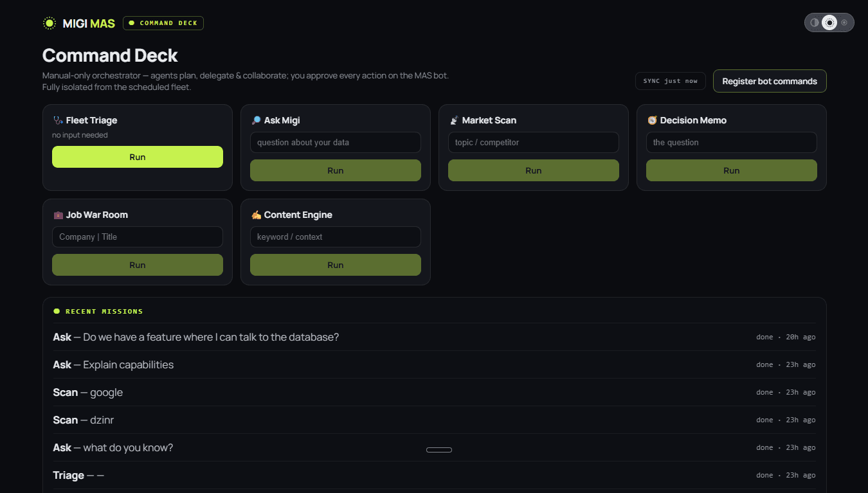Select the small dot dim theme icon
Image resolution: width=868 pixels, height=493 pixels.
tap(844, 22)
